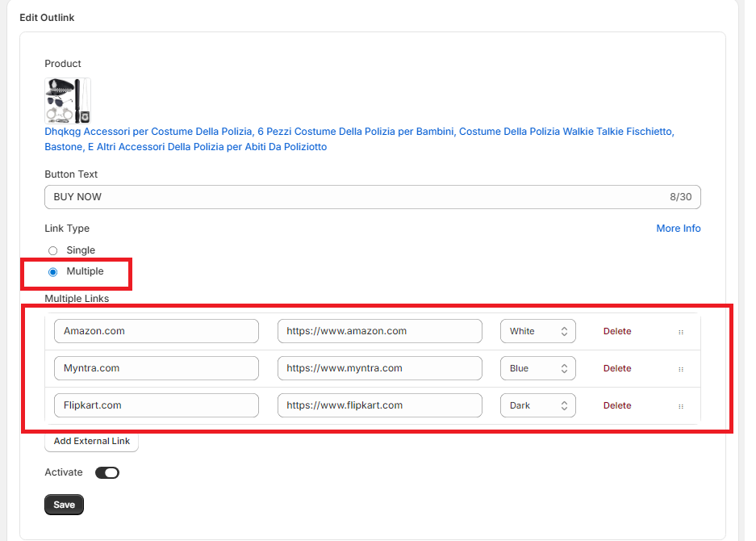Click the Link Type label
The width and height of the screenshot is (756, 541).
point(67,229)
